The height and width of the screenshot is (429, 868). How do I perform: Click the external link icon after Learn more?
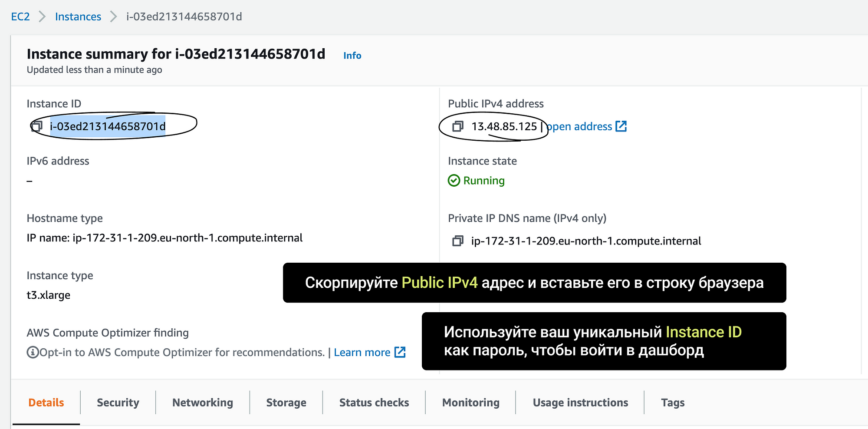[x=400, y=352]
